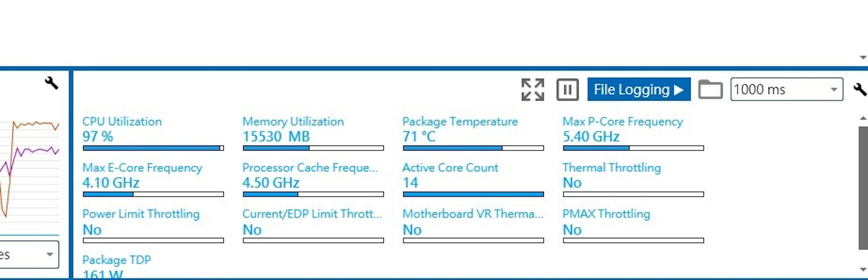Viewport: 868px width, 280px height.
Task: Pause monitoring with the pause icon
Action: click(x=568, y=90)
